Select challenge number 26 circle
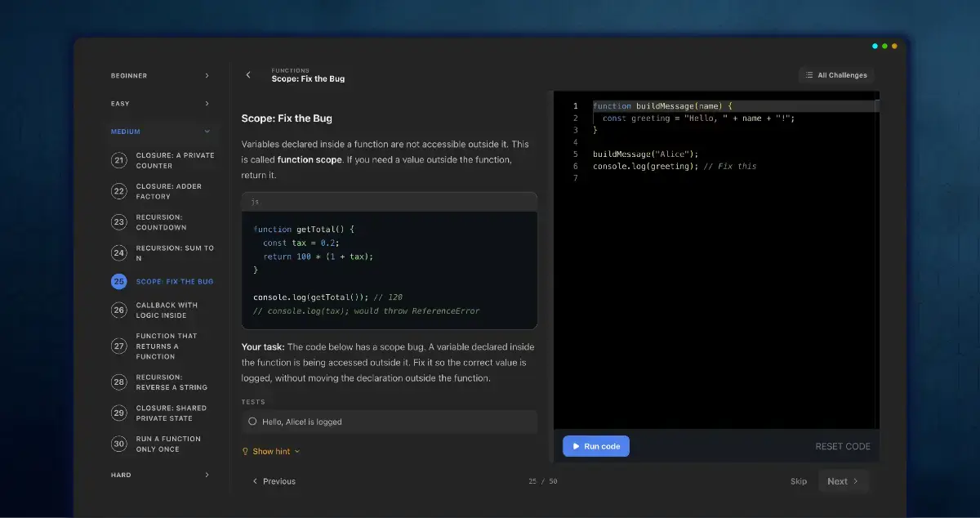Screen dimensions: 980x518 coord(119,310)
